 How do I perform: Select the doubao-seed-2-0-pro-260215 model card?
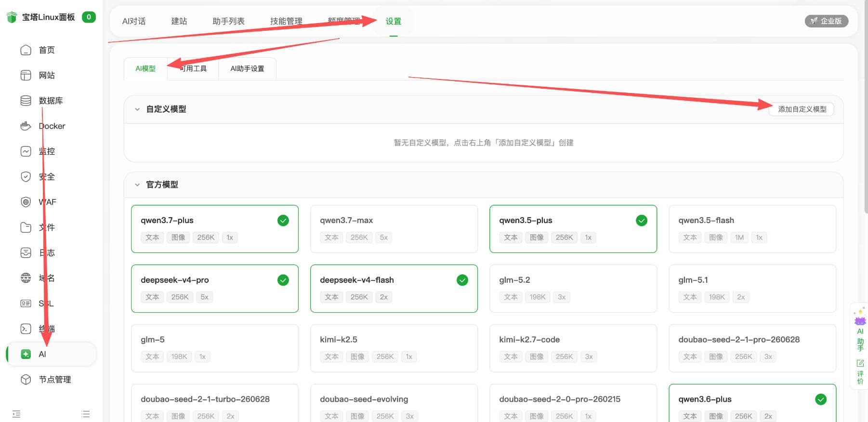click(x=573, y=403)
